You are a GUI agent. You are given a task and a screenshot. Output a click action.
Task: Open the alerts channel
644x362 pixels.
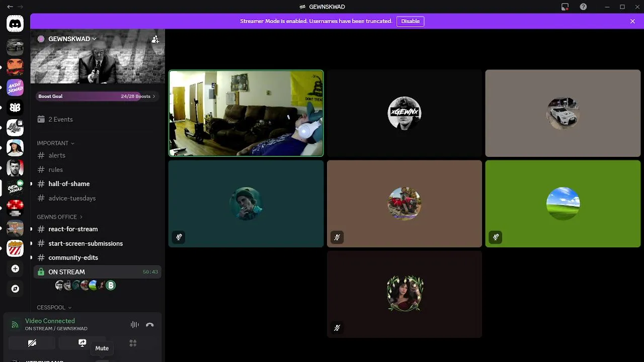(98, 155)
